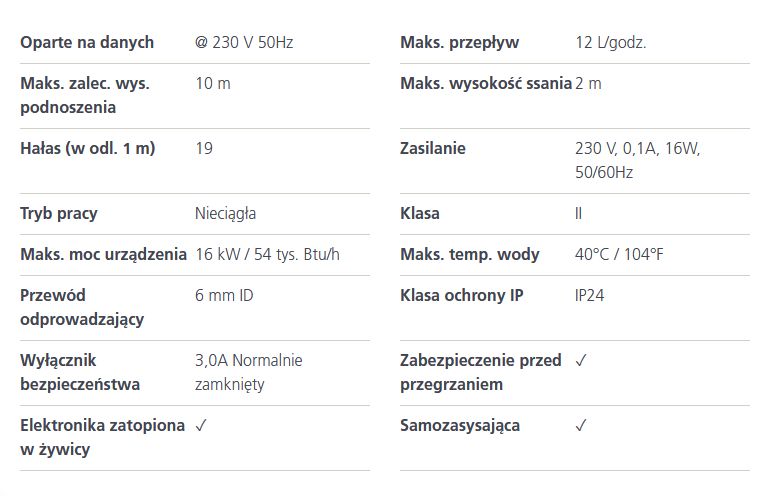The width and height of the screenshot is (766, 496).
Task: Click the Hałas (w odl. 1 m) label
Action: [x=87, y=149]
